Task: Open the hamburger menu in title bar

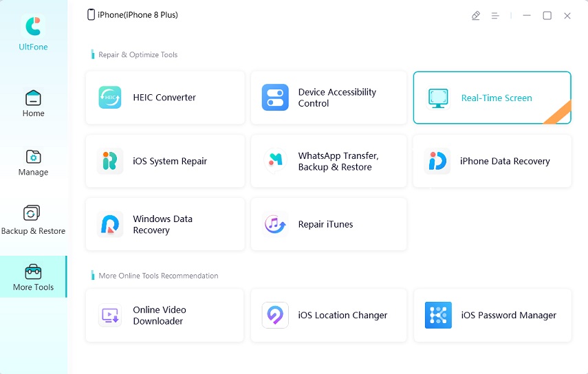Action: point(495,15)
